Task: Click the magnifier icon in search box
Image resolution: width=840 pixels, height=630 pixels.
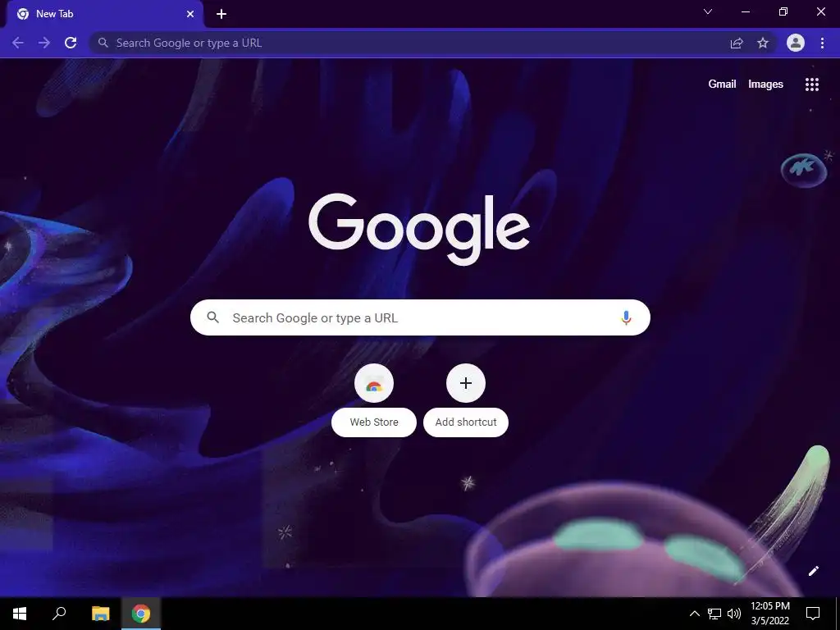Action: pos(212,317)
